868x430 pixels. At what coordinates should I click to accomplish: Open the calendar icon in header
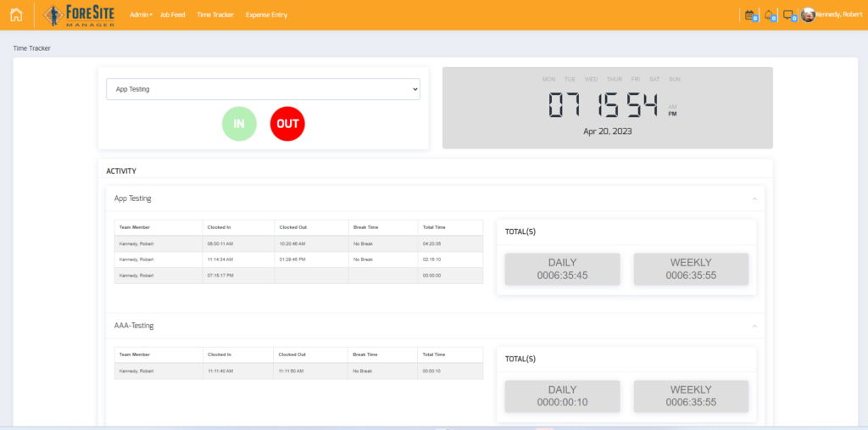(749, 14)
